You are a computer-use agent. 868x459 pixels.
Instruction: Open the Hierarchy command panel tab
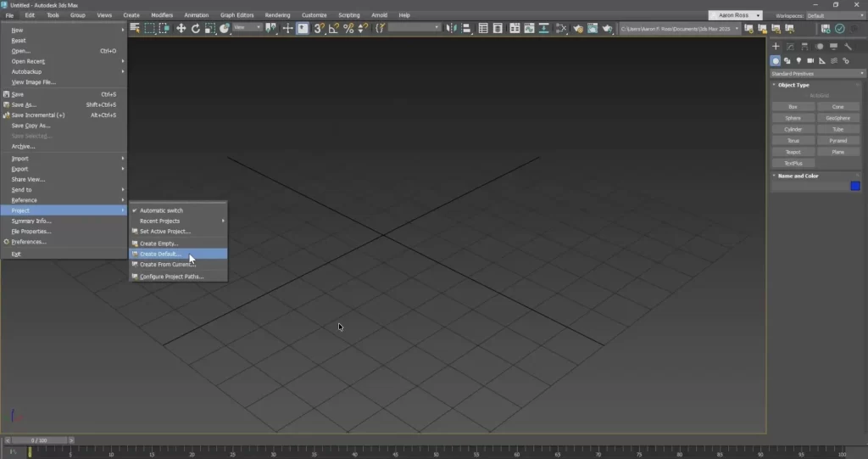pyautogui.click(x=804, y=47)
